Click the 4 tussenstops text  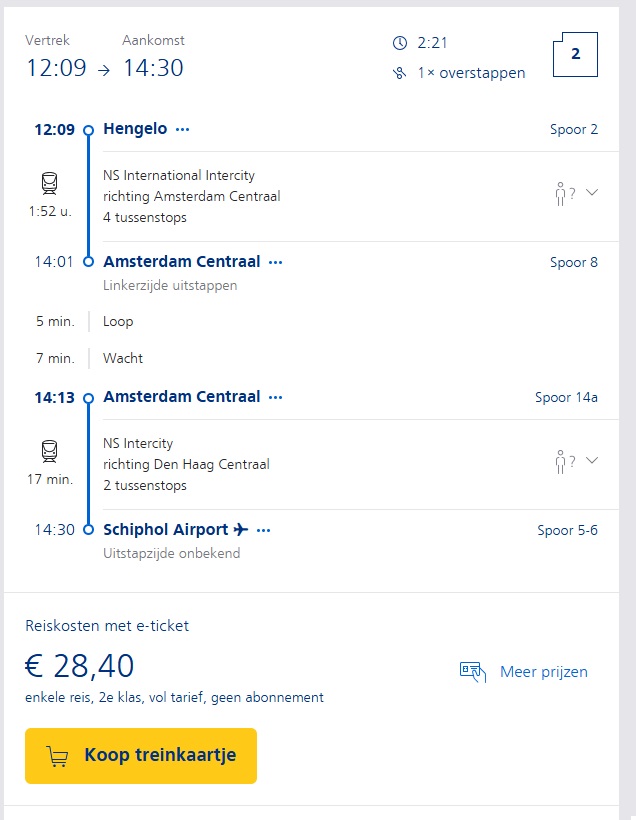[x=145, y=218]
